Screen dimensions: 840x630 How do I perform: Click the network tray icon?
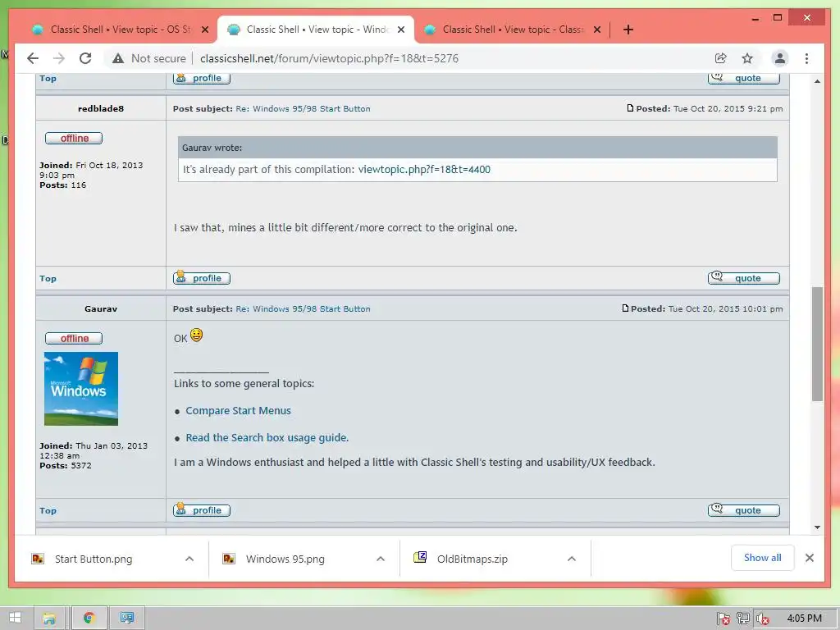point(742,619)
